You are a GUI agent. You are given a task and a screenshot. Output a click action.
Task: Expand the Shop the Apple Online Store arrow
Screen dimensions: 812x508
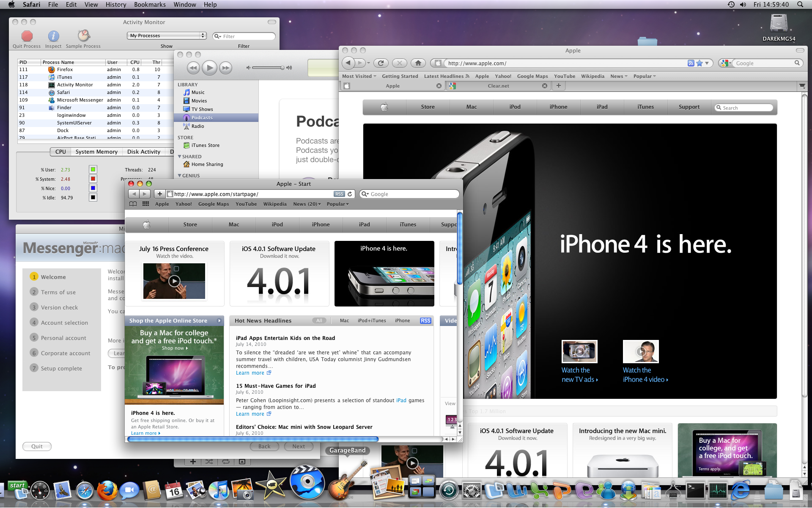point(219,320)
